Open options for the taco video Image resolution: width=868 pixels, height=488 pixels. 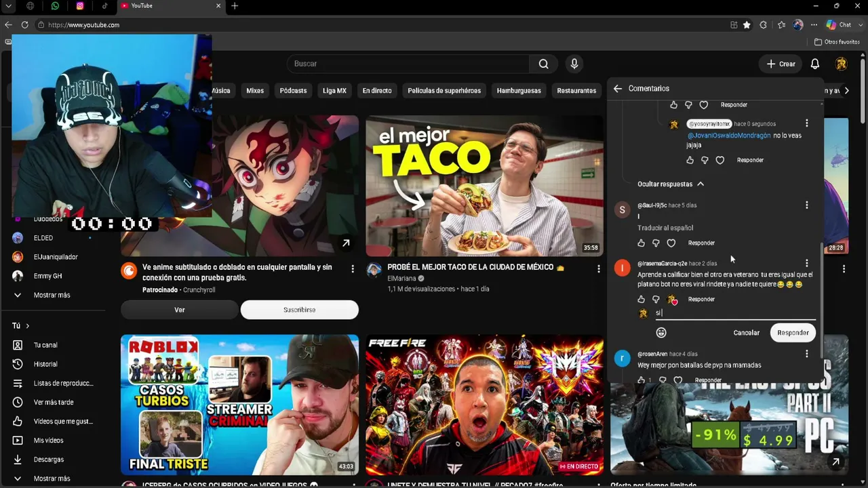click(598, 269)
